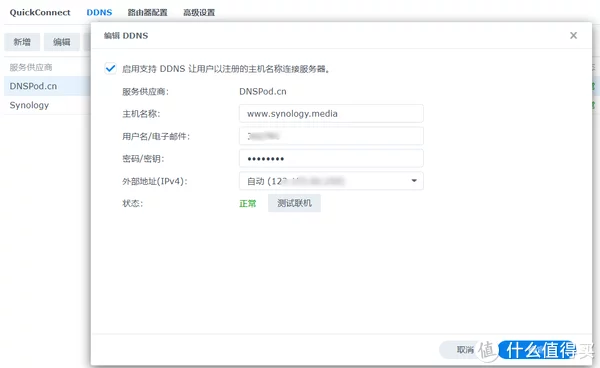600x368 pixels.
Task: Toggle the enable DDNS support checkbox
Action: (110, 68)
